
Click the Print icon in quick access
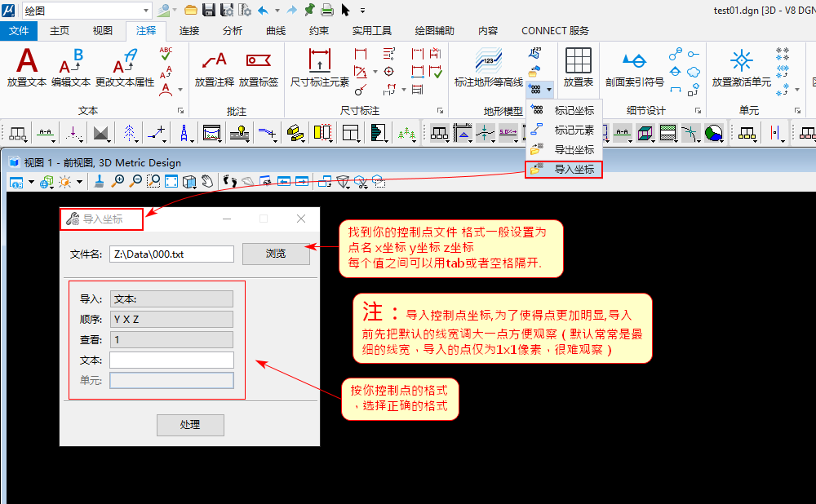pyautogui.click(x=327, y=10)
